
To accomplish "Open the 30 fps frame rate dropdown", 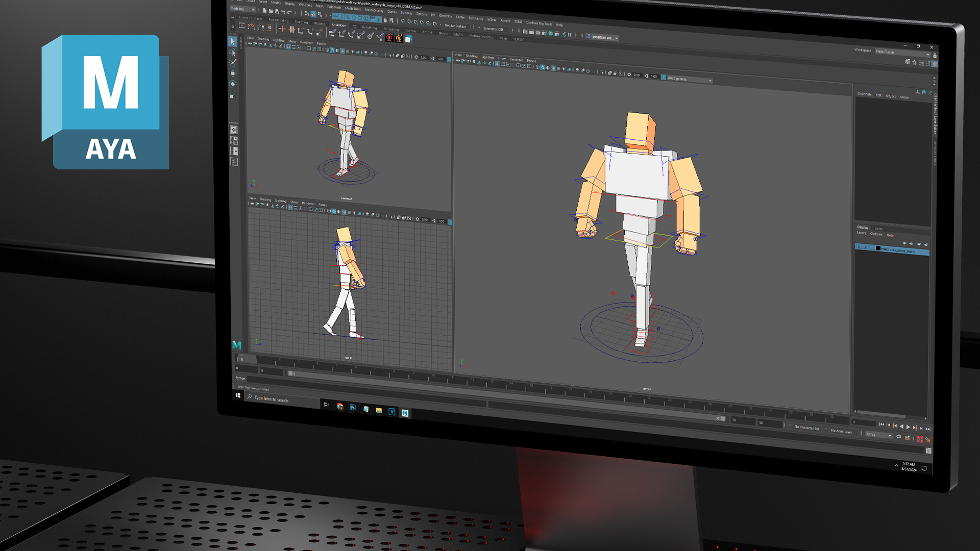I will 878,435.
